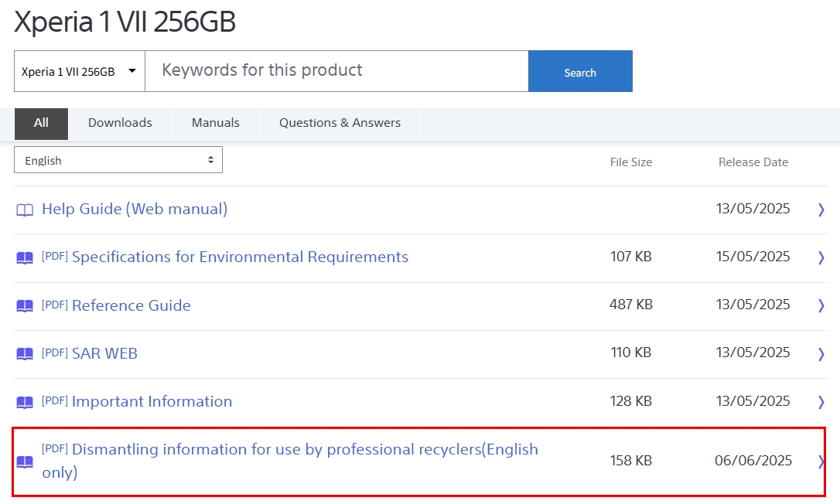Switch to the Manuals tab
840x504 pixels.
215,123
